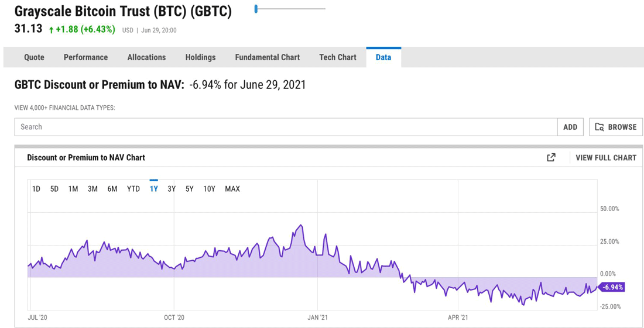
Task: Switch to the Tech Chart tab
Action: pyautogui.click(x=338, y=57)
